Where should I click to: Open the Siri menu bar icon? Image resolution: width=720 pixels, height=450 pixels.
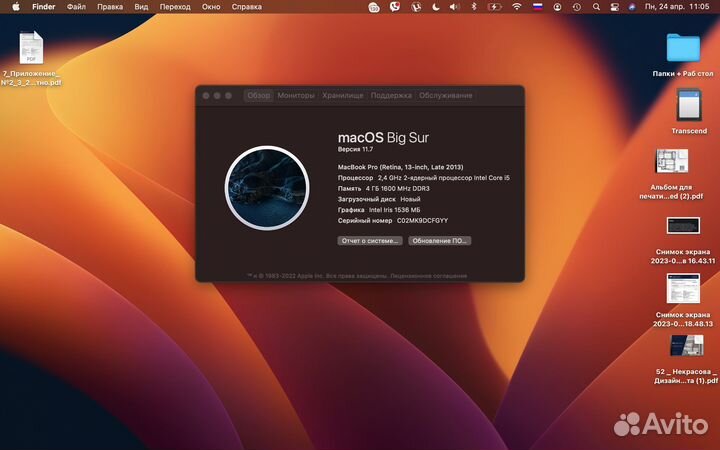tap(632, 7)
